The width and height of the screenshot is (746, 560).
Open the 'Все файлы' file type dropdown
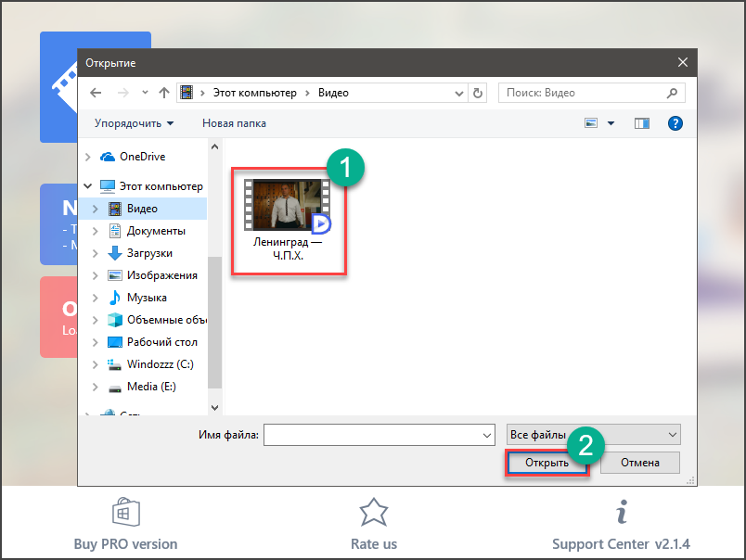click(593, 435)
